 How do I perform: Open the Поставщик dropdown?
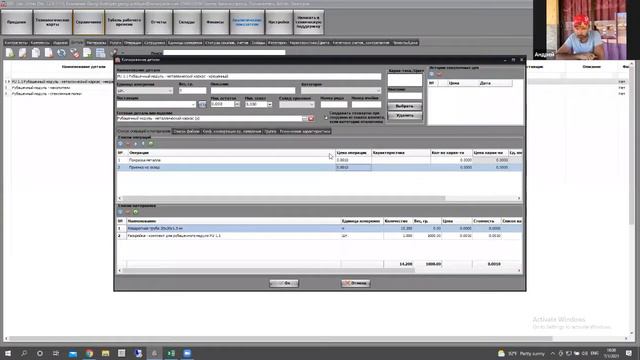[x=156, y=104]
